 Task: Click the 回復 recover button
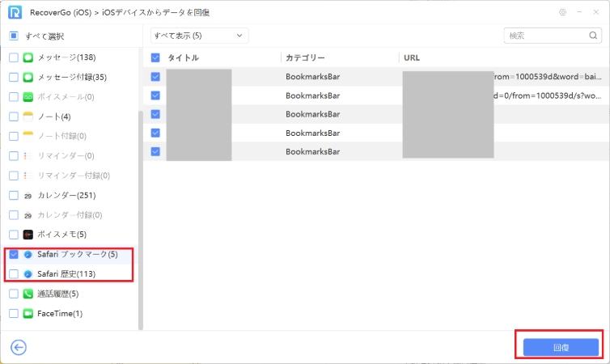(561, 347)
